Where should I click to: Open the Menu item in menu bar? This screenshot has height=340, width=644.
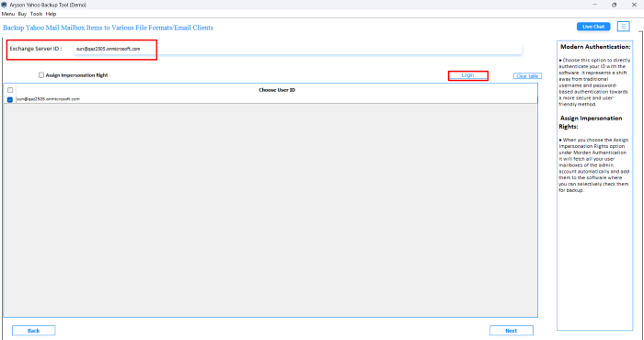(7, 14)
